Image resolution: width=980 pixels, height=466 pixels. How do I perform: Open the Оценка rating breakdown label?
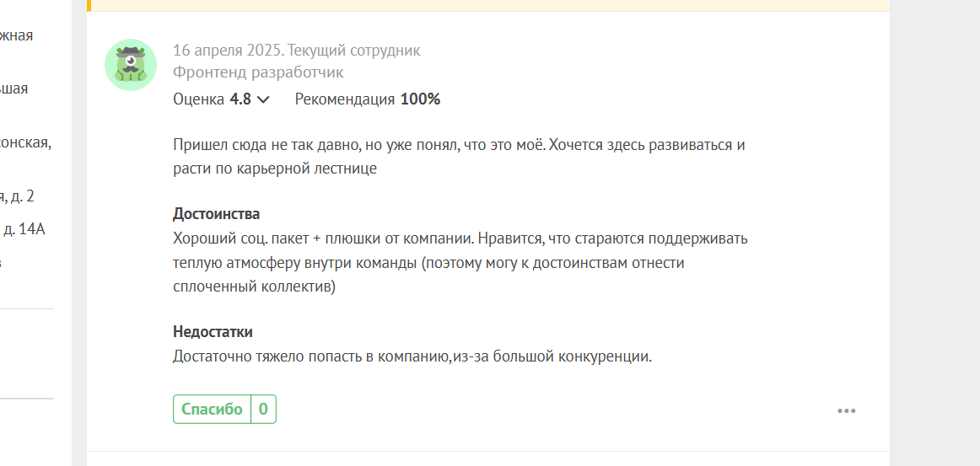click(x=199, y=99)
